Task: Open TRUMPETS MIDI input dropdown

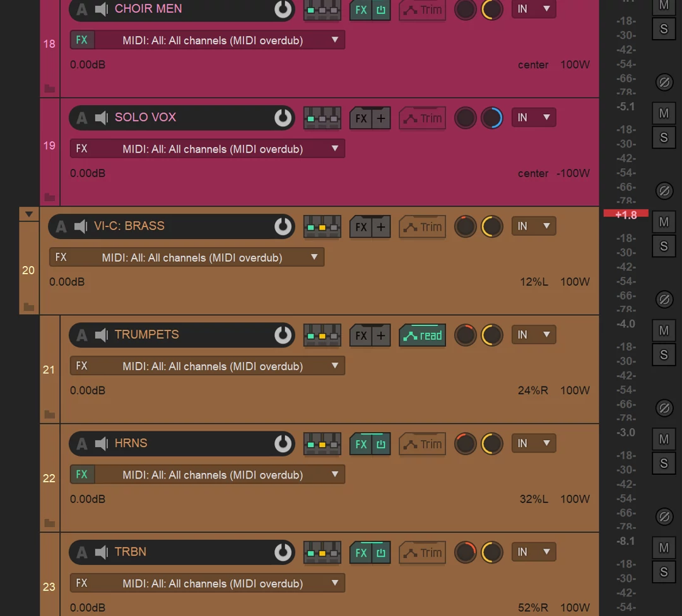Action: [x=220, y=366]
